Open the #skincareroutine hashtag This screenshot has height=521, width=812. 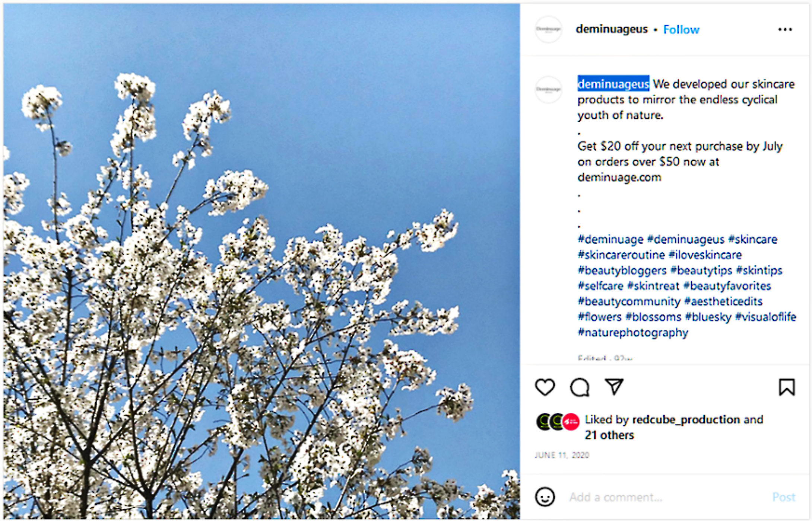coord(621,255)
